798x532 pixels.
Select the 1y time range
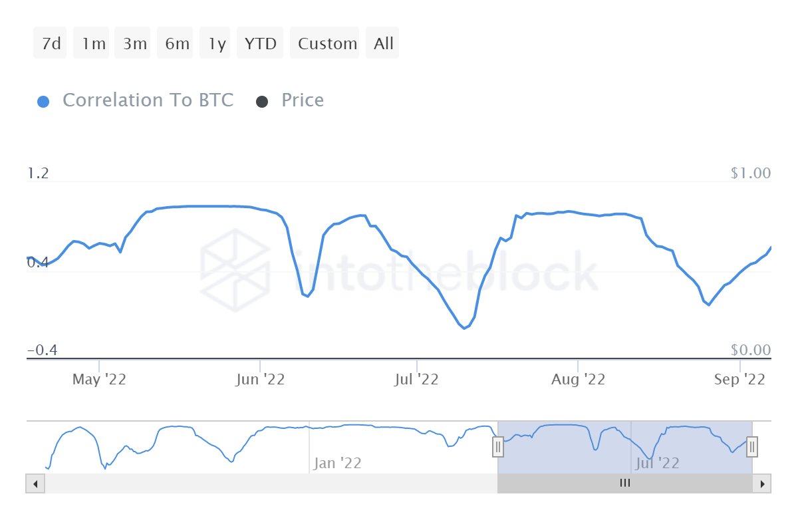(x=216, y=43)
